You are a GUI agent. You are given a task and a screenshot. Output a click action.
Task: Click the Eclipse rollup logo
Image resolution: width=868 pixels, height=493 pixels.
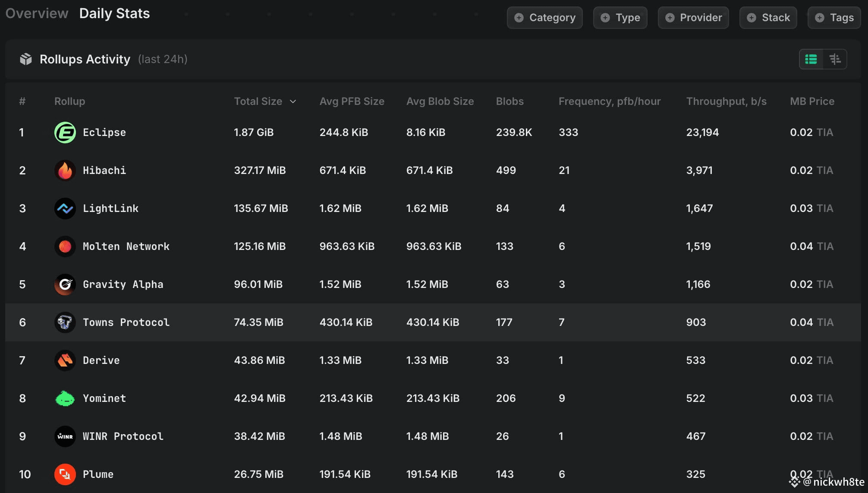click(x=65, y=133)
